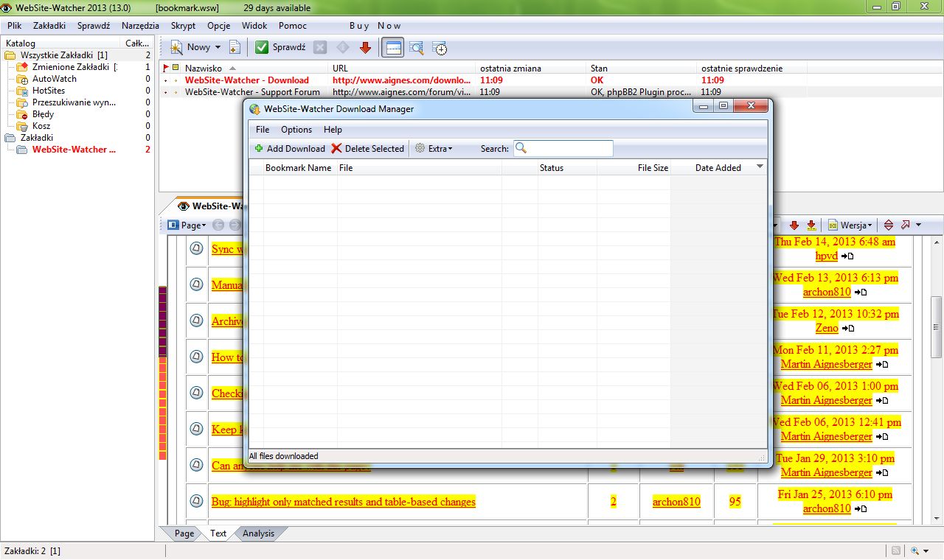The image size is (944, 560).
Task: Click the red flag column header icon
Action: (x=164, y=68)
